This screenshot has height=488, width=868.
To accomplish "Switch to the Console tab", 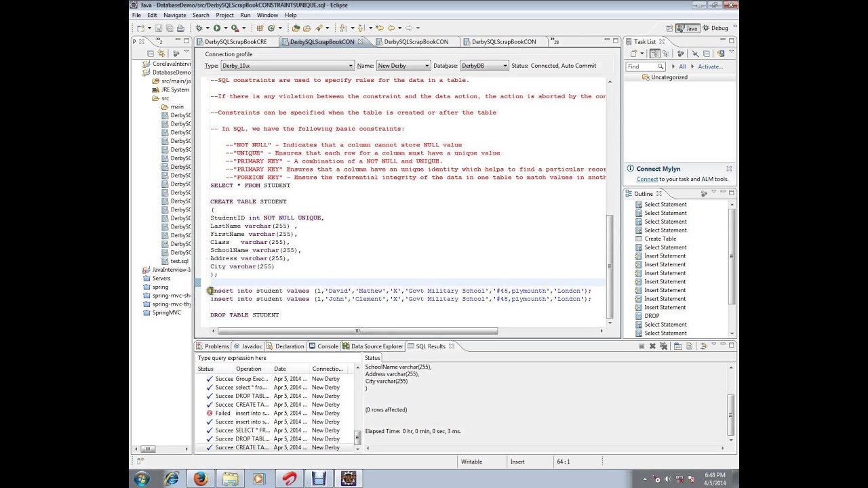I will [323, 346].
